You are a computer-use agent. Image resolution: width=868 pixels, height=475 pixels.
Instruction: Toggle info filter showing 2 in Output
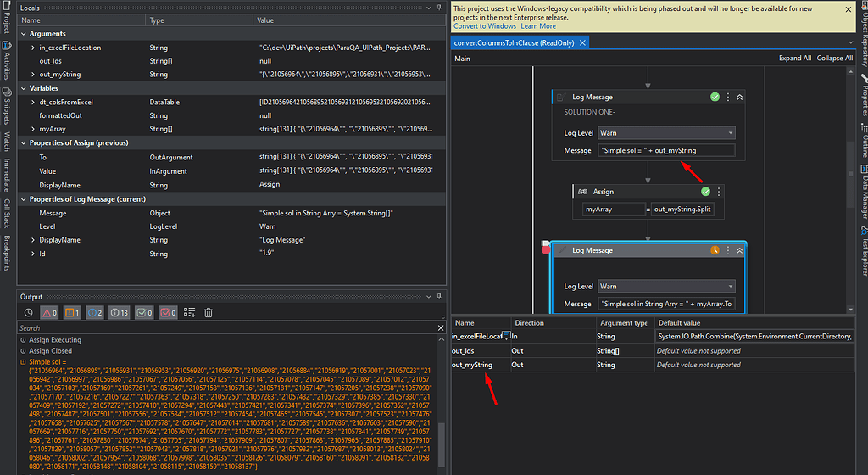pos(95,313)
